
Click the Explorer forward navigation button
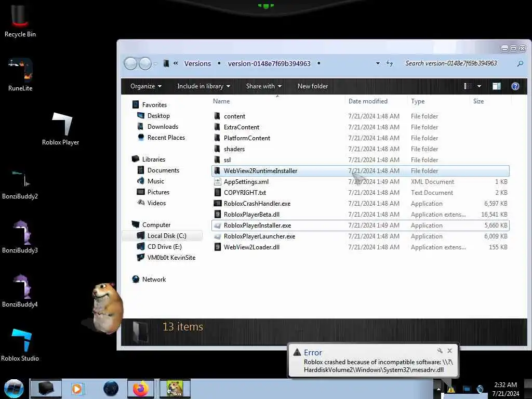coord(145,63)
